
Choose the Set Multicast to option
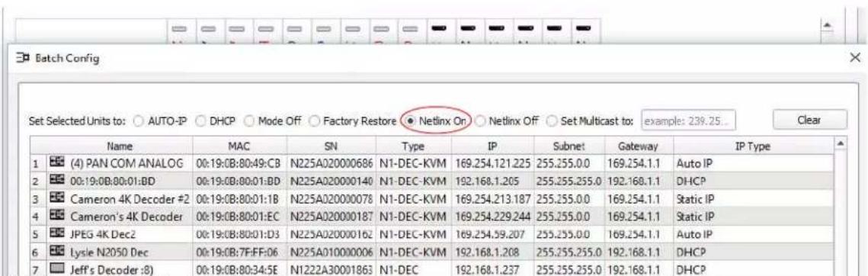pyautogui.click(x=551, y=120)
